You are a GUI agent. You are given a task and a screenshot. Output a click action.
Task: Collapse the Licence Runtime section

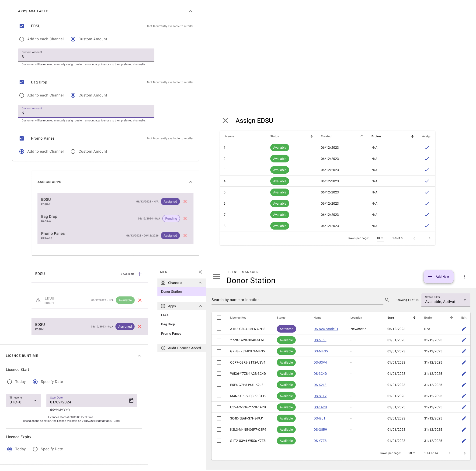(139, 356)
